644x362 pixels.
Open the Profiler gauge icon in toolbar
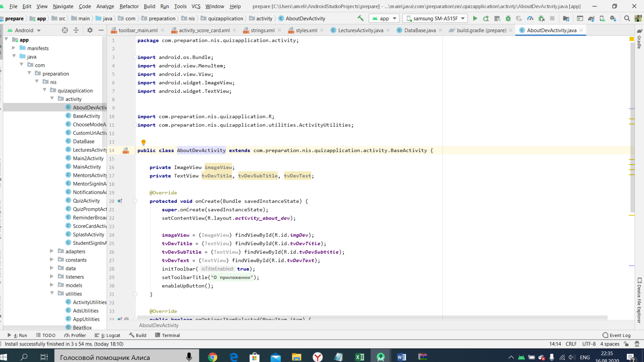coord(530,18)
